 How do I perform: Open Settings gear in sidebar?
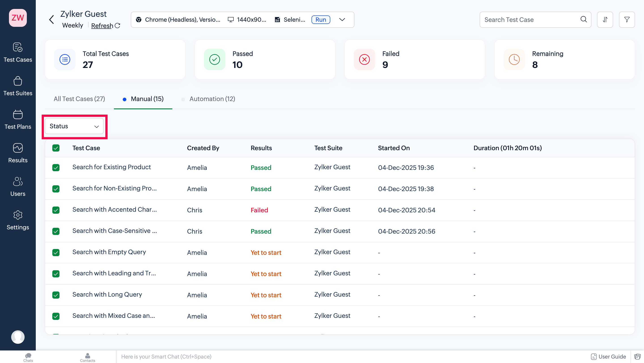click(x=18, y=220)
